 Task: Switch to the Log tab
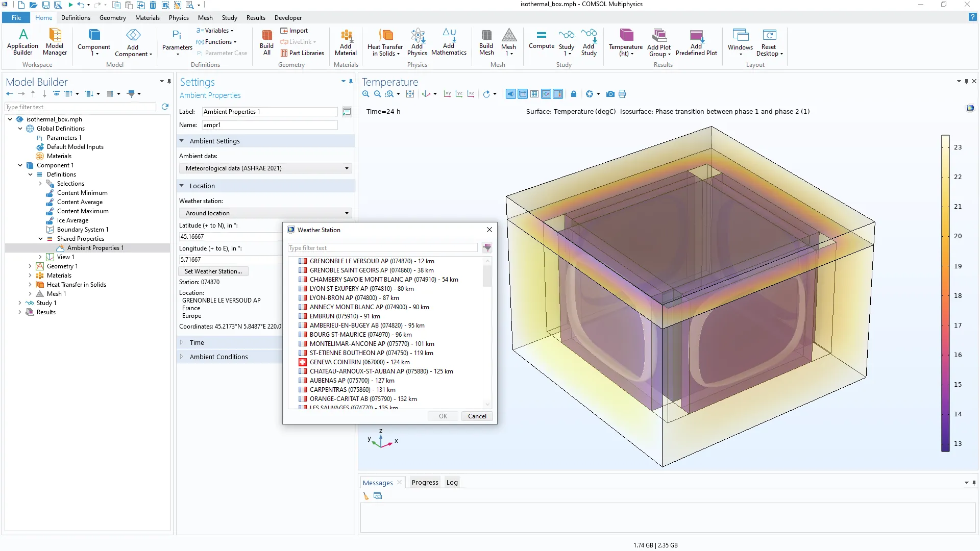point(452,483)
